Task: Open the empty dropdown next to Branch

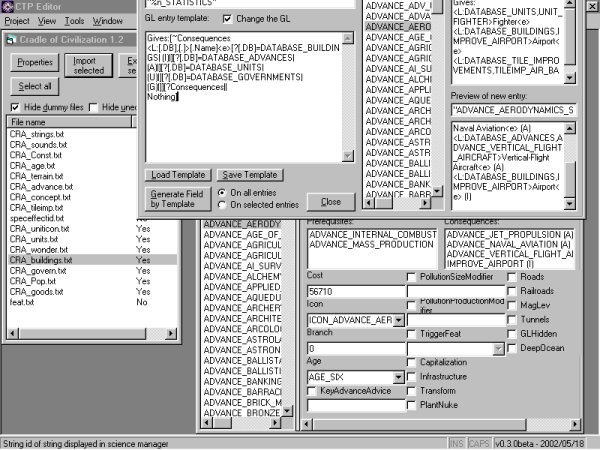Action: point(498,348)
